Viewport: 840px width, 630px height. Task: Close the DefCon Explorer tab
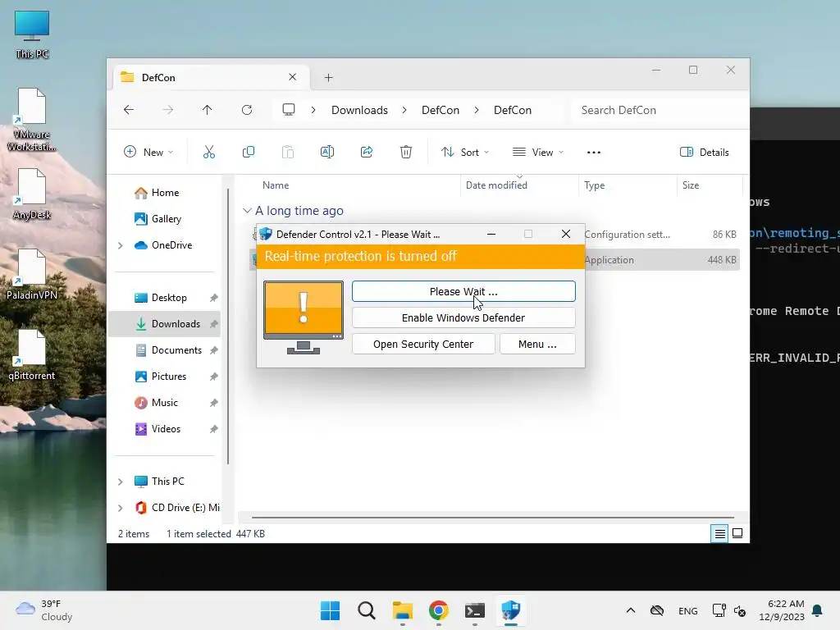pyautogui.click(x=293, y=77)
